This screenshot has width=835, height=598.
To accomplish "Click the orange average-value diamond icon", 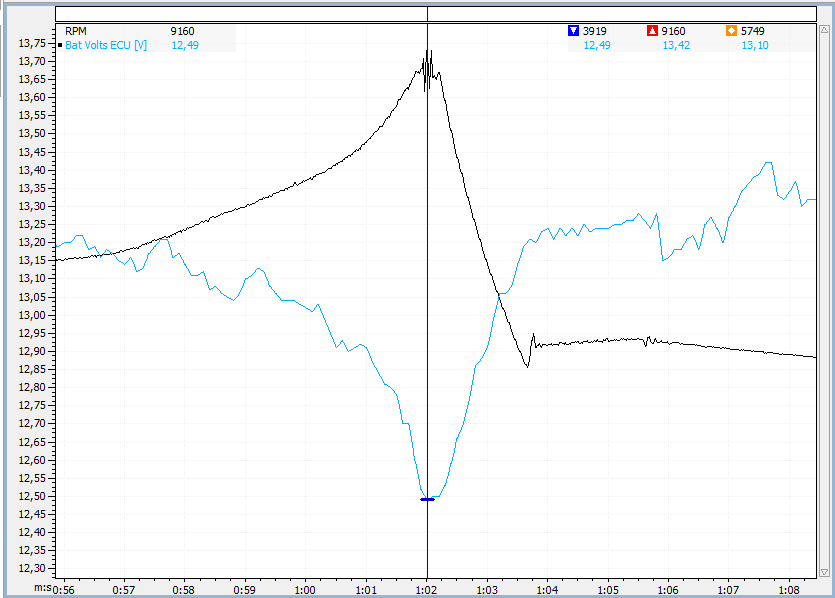I will click(731, 31).
